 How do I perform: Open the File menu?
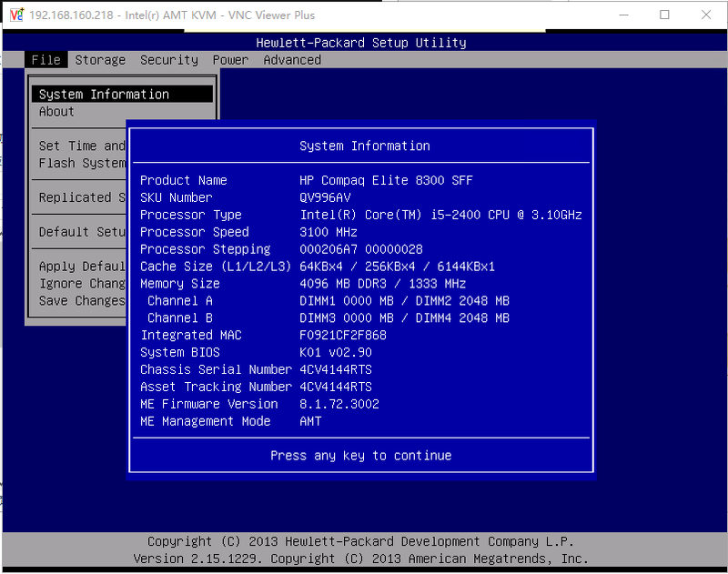[45, 60]
